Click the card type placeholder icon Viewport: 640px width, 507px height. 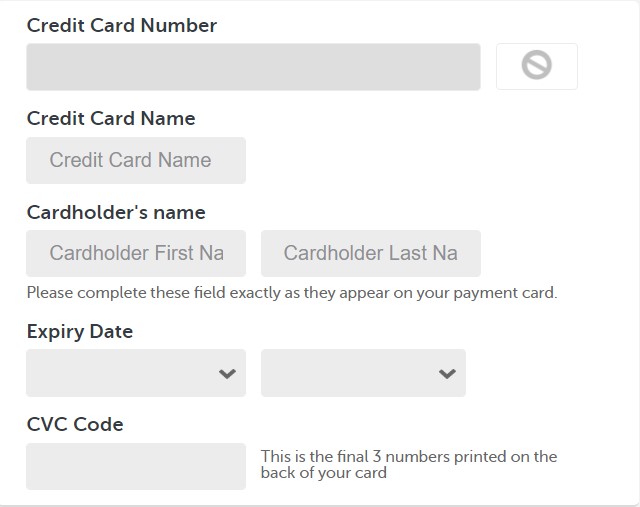[536, 65]
